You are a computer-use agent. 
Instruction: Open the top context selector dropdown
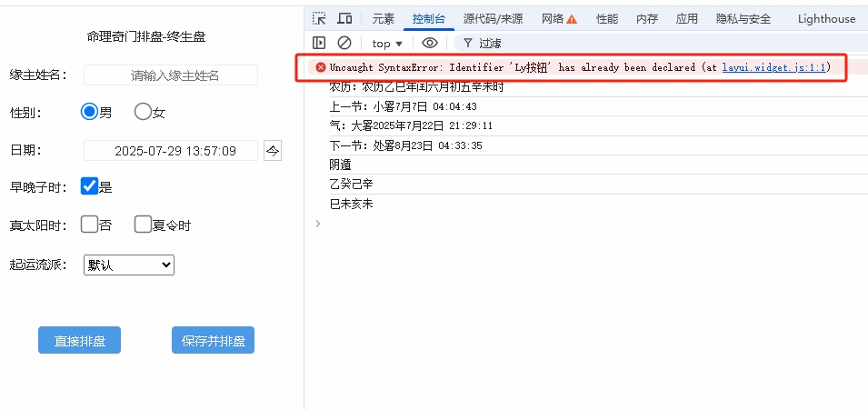click(387, 44)
